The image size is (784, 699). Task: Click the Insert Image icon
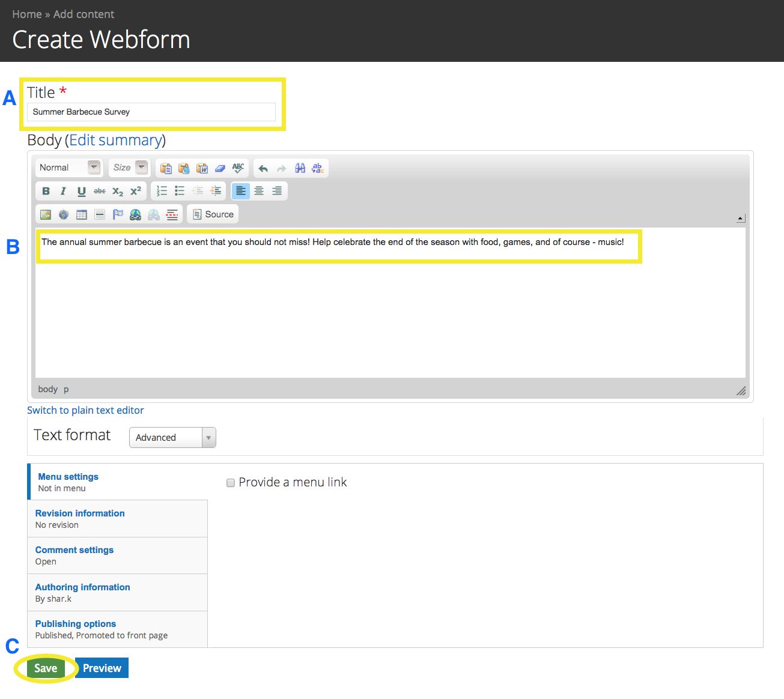pos(46,214)
